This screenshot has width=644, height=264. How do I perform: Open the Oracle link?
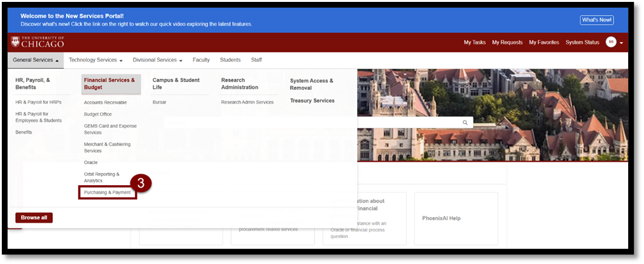click(x=91, y=163)
